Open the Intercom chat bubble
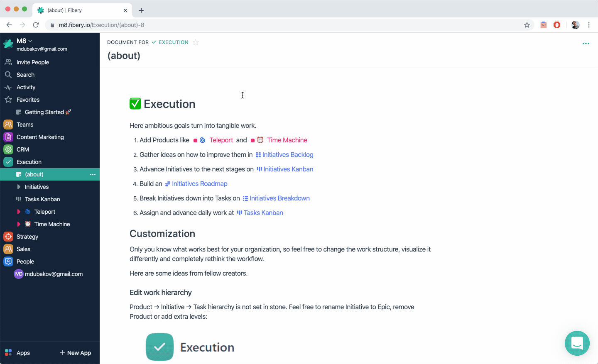 (577, 343)
